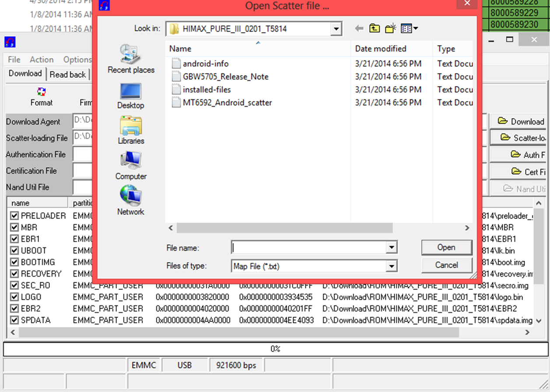Open the View menu icon in dialog
550x392 pixels.
coord(406,29)
